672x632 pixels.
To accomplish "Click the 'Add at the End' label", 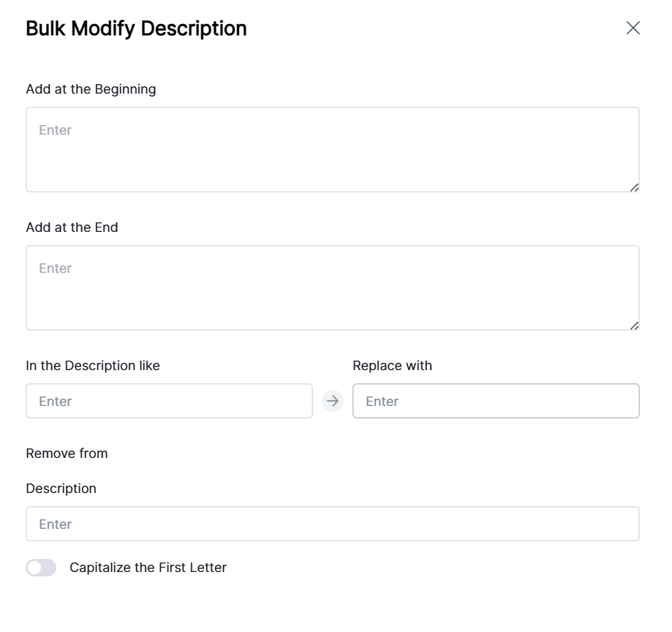I will (72, 227).
